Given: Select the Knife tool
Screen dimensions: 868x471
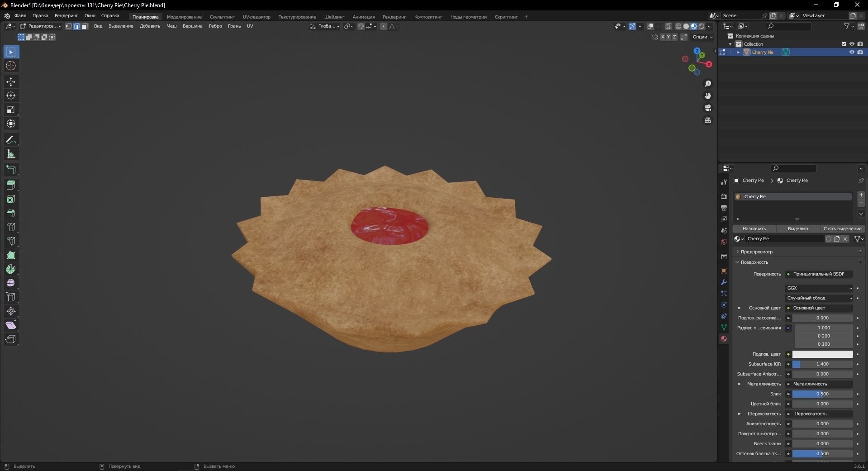Looking at the screenshot, I should click(x=11, y=241).
